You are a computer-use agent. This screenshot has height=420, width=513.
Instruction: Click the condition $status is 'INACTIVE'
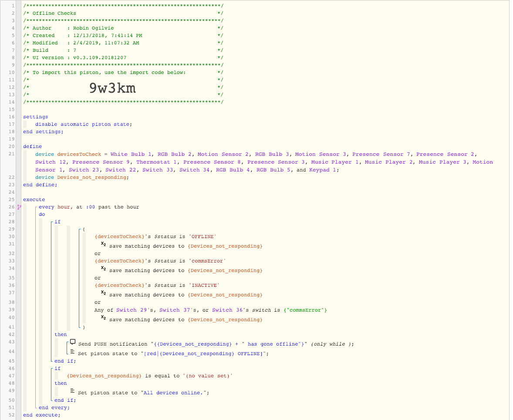157,285
